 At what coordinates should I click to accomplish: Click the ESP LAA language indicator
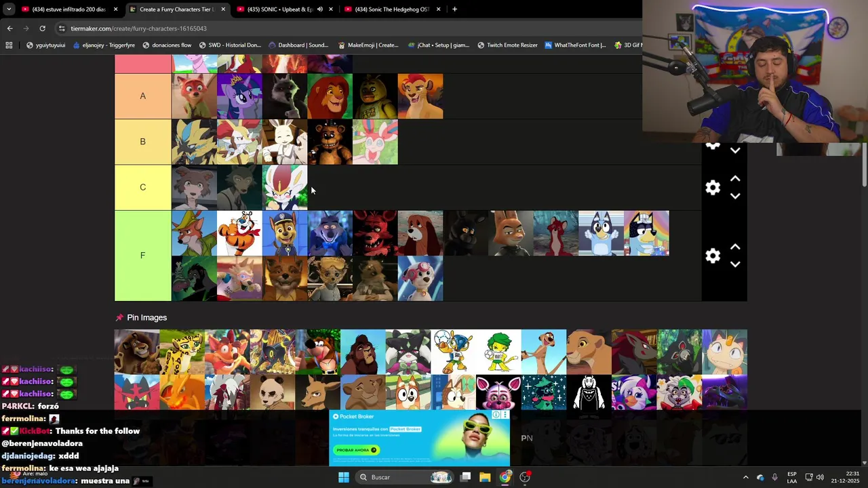(x=792, y=477)
